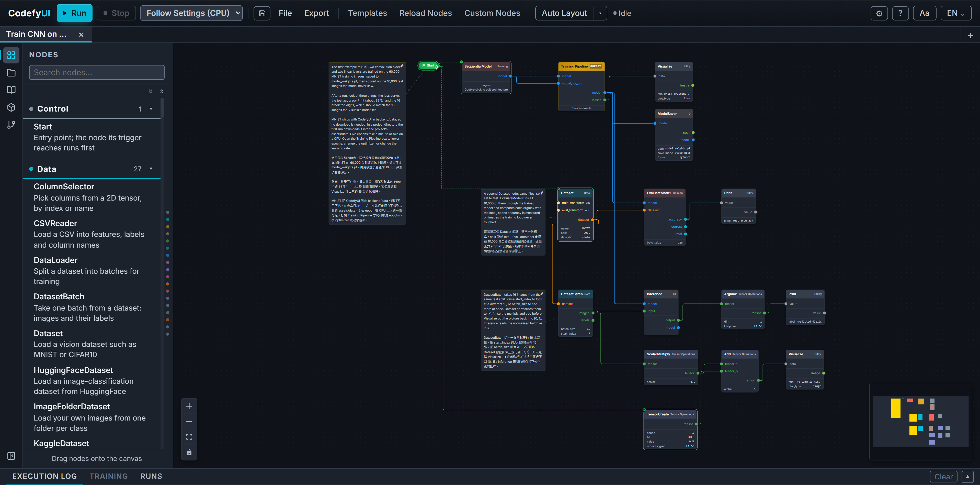Open the folder files sidebar panel
The image size is (980, 485).
click(x=12, y=73)
